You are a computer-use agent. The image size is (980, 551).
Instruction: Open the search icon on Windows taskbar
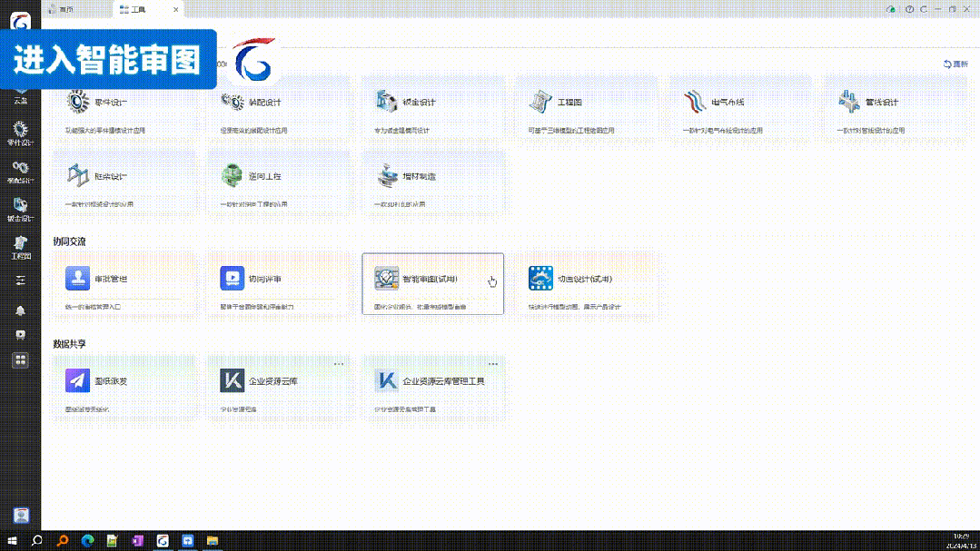(37, 541)
